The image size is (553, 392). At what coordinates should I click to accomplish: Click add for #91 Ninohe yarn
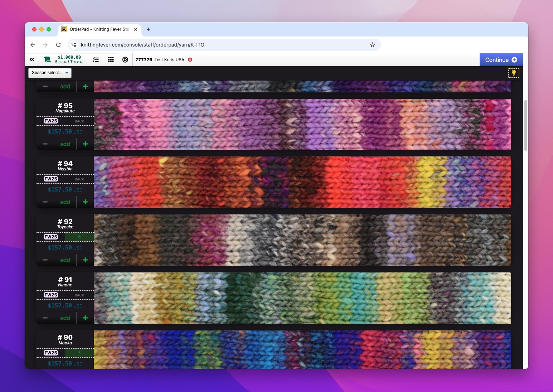pos(65,318)
